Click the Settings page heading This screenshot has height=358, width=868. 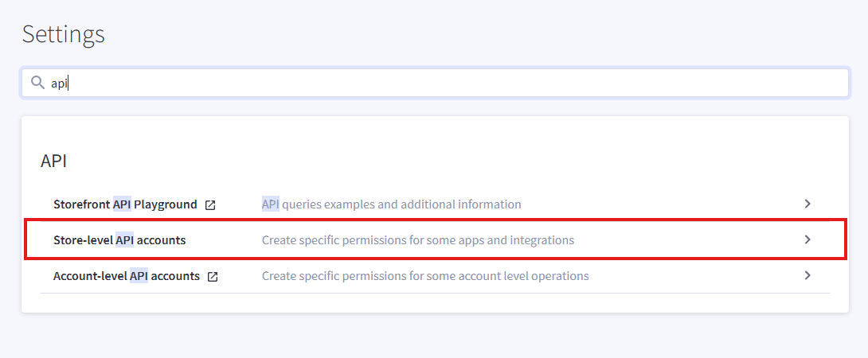point(64,34)
